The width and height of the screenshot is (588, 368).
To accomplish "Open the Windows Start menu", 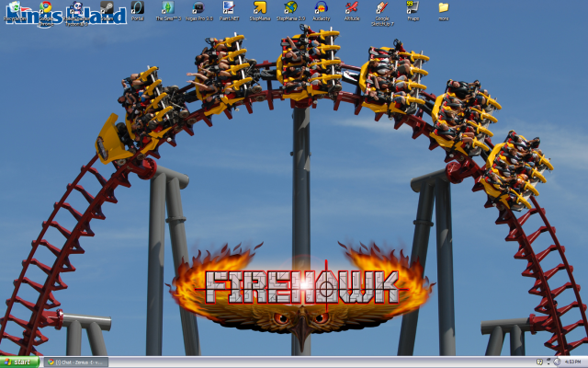I will (19, 362).
